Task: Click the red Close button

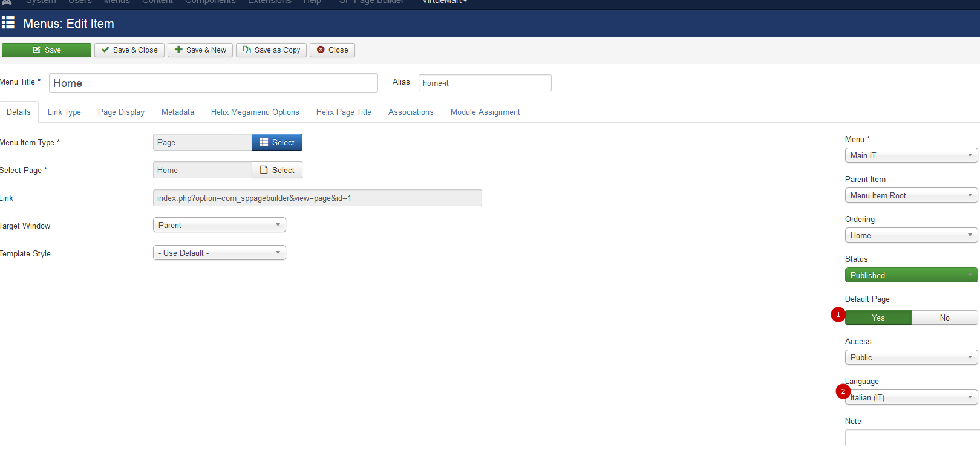Action: [x=332, y=50]
